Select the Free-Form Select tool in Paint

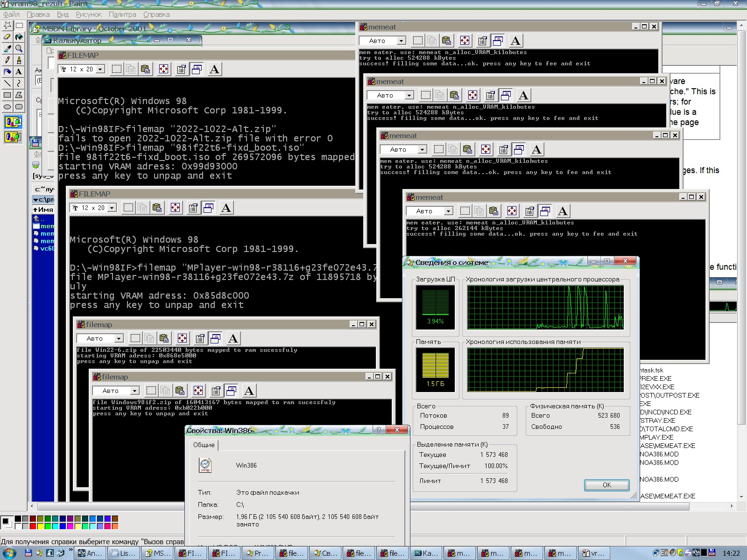pos(7,26)
